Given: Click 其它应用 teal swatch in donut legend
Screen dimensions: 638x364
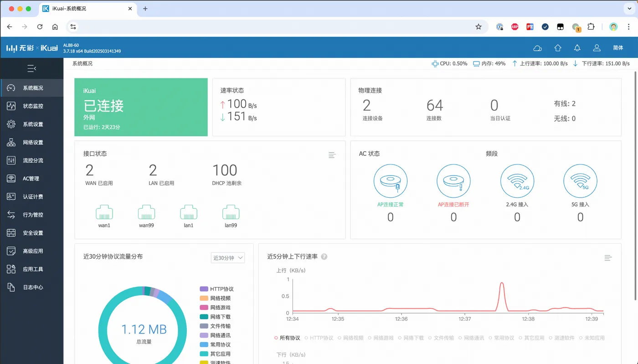Looking at the screenshot, I should [204, 354].
